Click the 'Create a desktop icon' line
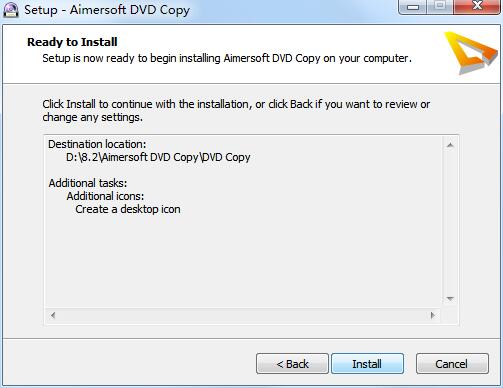This screenshot has width=503, height=388. 128,209
